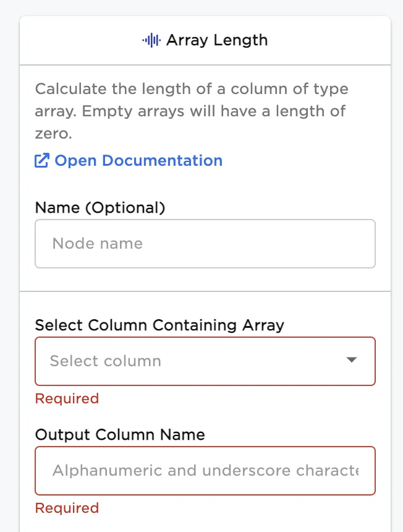Click the Required error under Output Column Name
Image resolution: width=403 pixels, height=532 pixels.
(67, 508)
